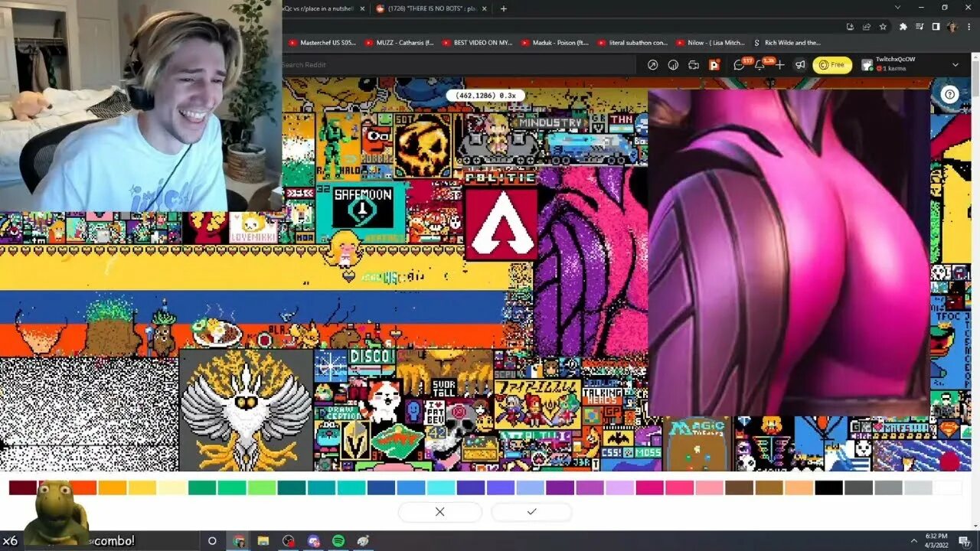Open the 'Nilow - ( Lisa Mitch' bookmark
980x551 pixels.
coord(710,43)
